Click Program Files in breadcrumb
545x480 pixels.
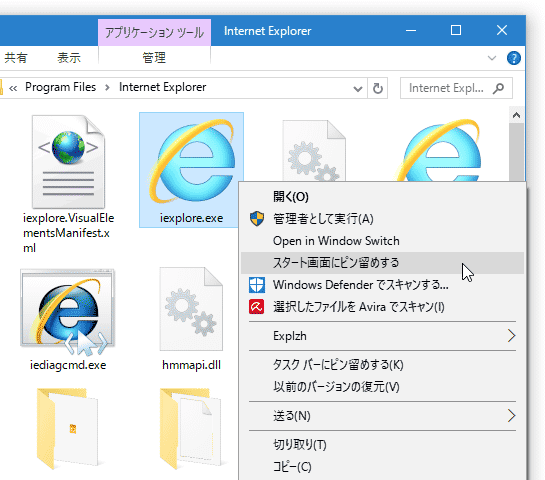[x=60, y=87]
